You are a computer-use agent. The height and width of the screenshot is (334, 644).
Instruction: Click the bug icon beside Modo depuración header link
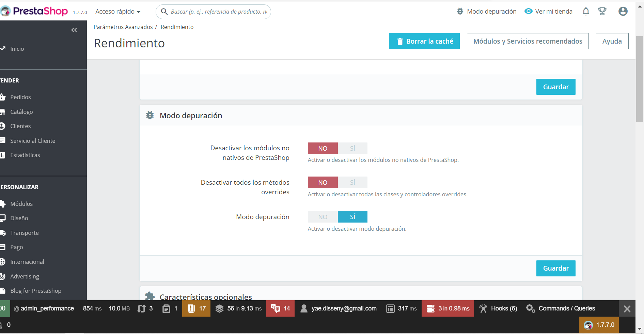460,11
